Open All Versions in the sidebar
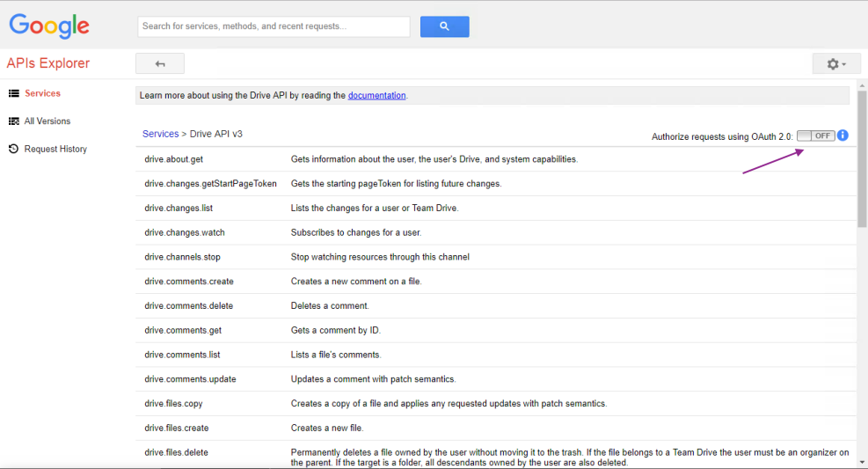The image size is (868, 469). pos(47,121)
